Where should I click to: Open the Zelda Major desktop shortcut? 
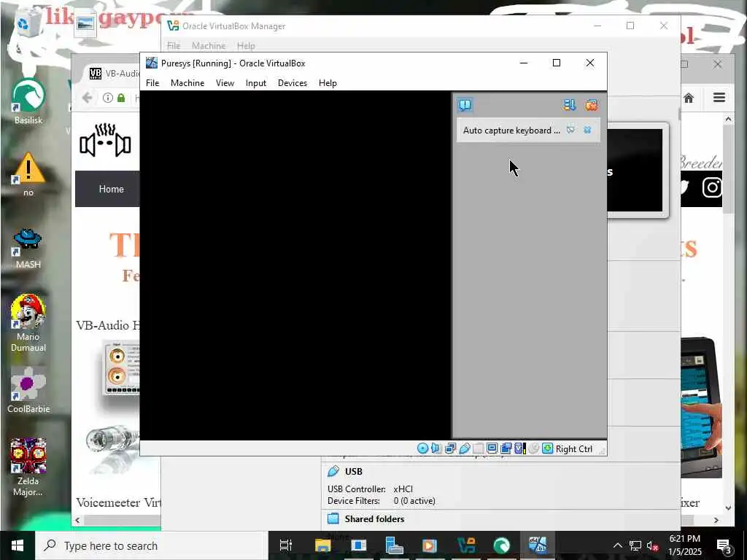[x=28, y=467]
